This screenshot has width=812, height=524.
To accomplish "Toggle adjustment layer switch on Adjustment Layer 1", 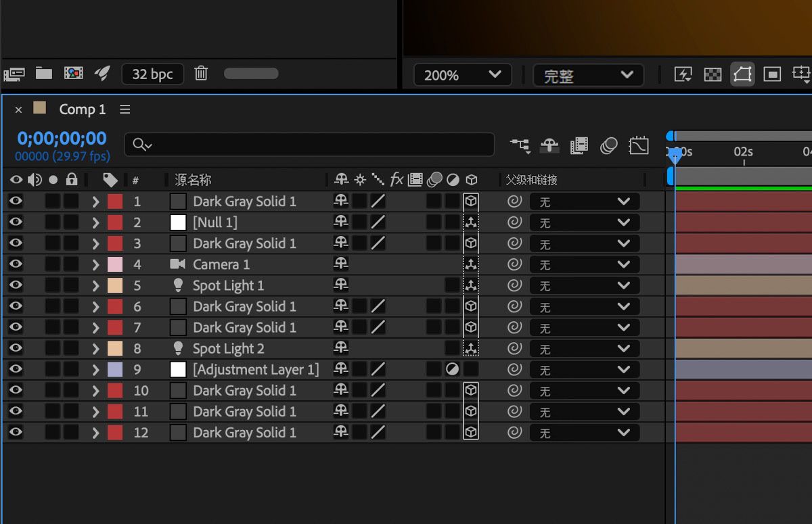I will tap(453, 369).
